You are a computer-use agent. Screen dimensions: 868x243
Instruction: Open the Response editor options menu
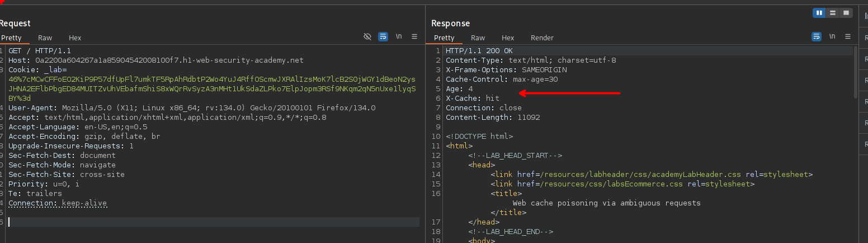(848, 36)
